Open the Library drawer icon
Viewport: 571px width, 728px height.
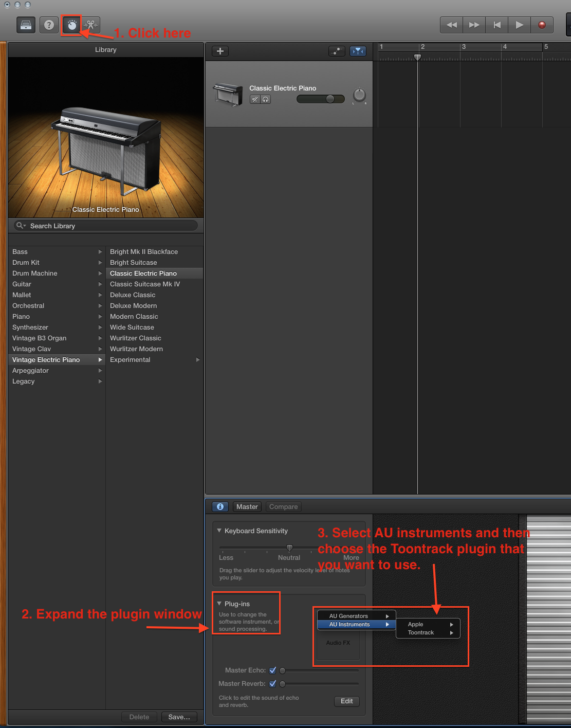(x=26, y=25)
